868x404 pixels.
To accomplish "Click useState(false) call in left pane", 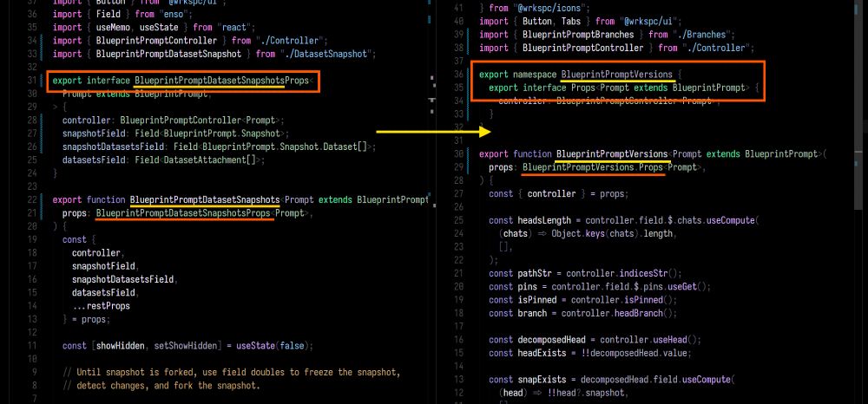I will [x=273, y=346].
